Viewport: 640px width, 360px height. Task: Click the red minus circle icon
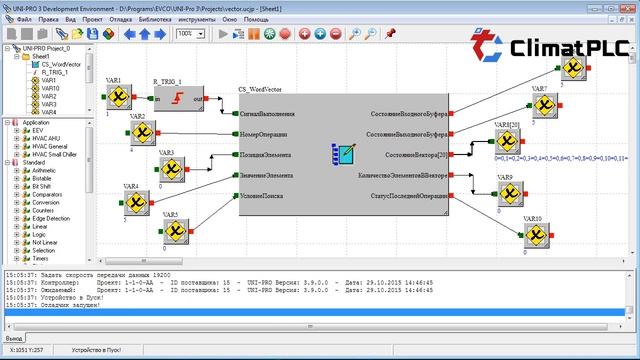coord(336,34)
